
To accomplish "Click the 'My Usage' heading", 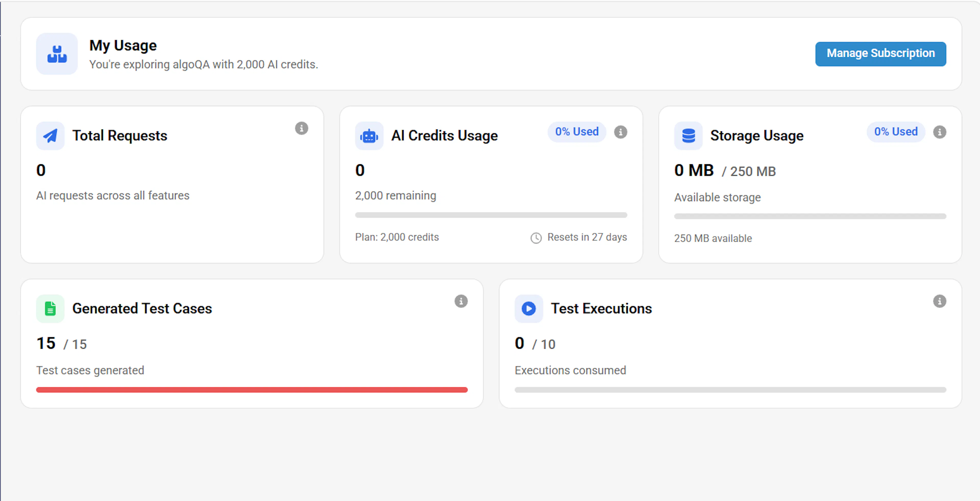I will tap(123, 45).
